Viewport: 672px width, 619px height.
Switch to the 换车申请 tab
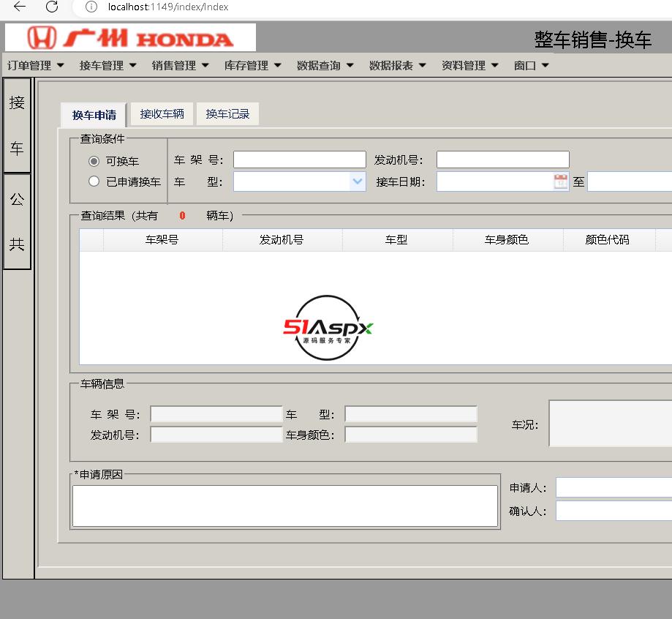coord(94,115)
